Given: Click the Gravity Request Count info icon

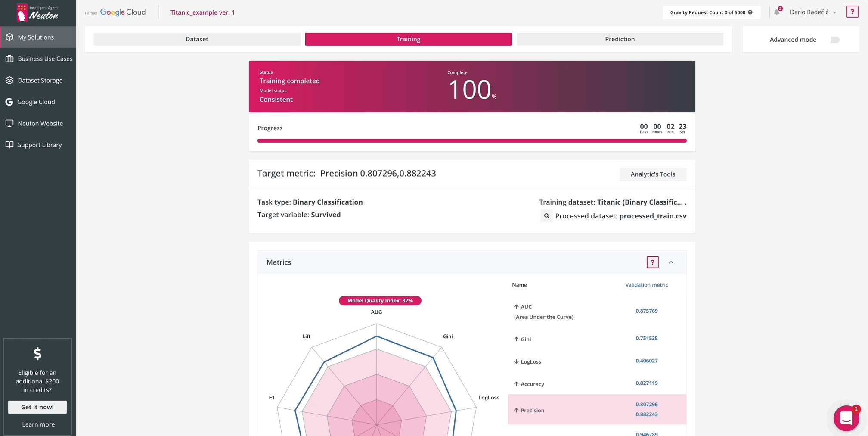Looking at the screenshot, I should [750, 12].
